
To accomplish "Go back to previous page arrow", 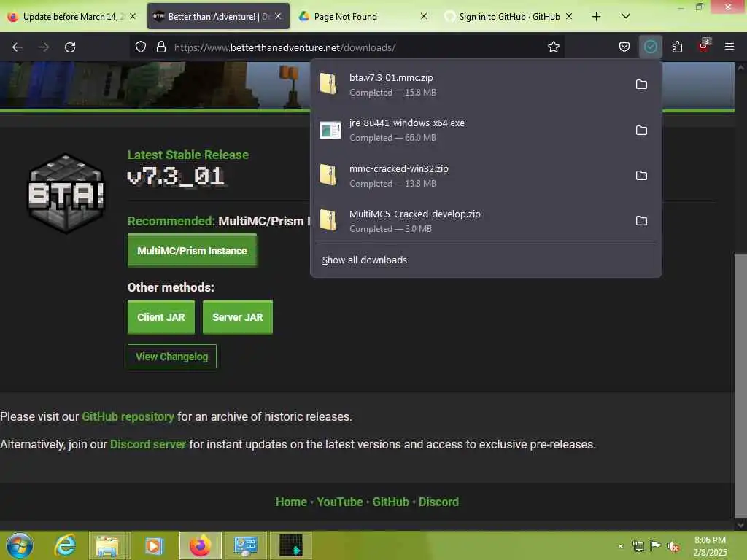I will [x=18, y=47].
